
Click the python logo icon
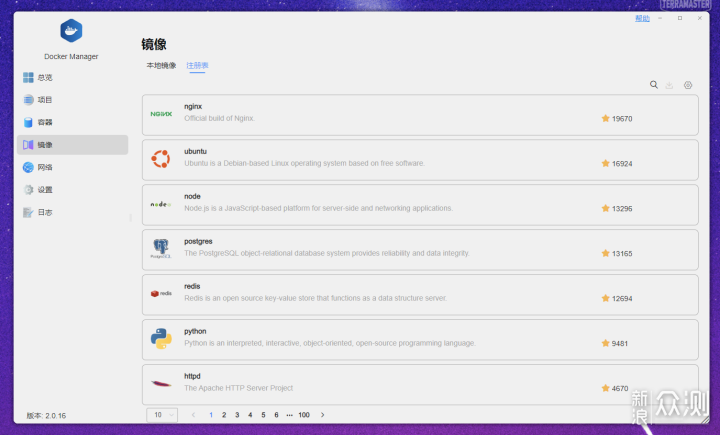coord(161,339)
